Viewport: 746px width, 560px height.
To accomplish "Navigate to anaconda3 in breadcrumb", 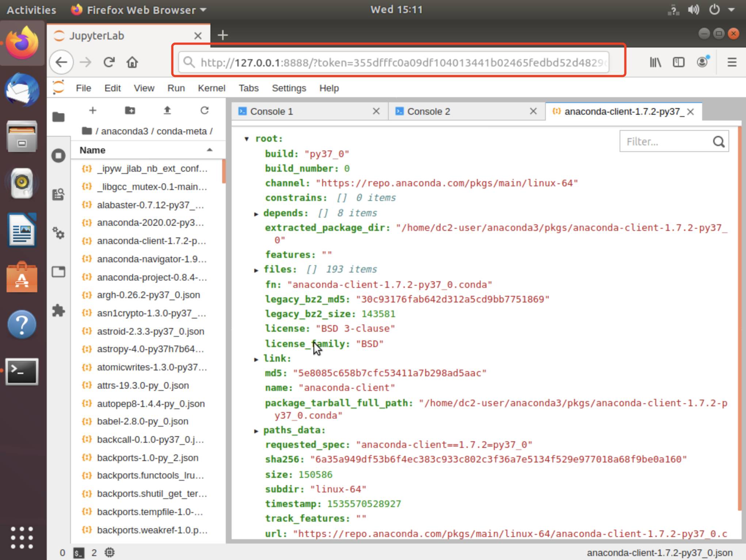I will pyautogui.click(x=124, y=131).
